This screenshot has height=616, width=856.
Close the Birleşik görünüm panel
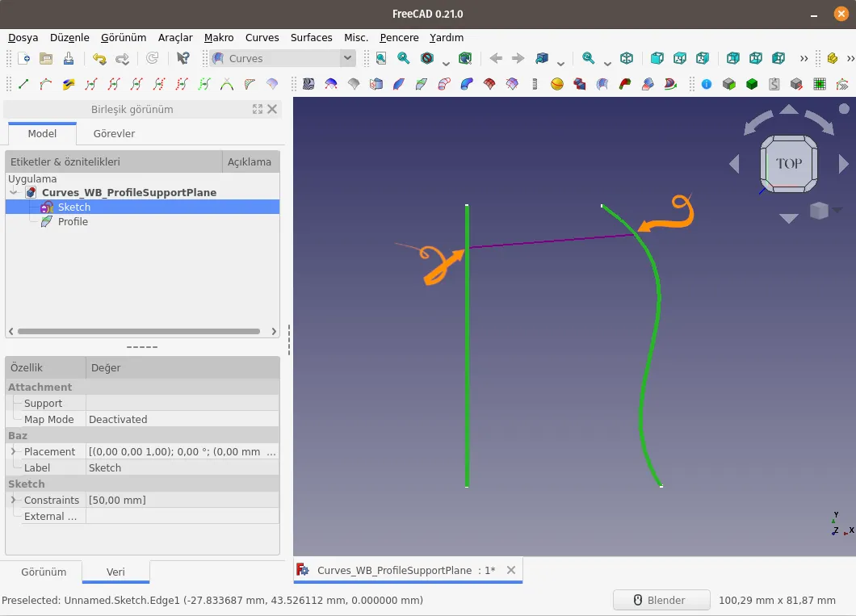click(x=272, y=109)
